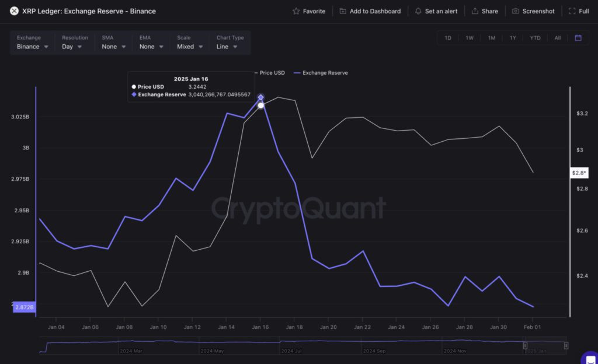Click the left handle of the range navigator
The height and width of the screenshot is (364, 598).
click(525, 345)
